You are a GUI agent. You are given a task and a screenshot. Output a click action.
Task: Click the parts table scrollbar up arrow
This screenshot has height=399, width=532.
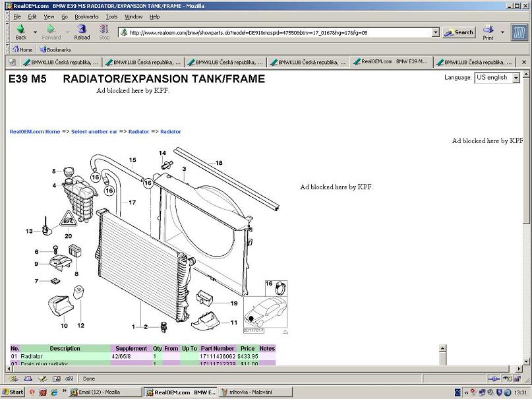(x=442, y=348)
